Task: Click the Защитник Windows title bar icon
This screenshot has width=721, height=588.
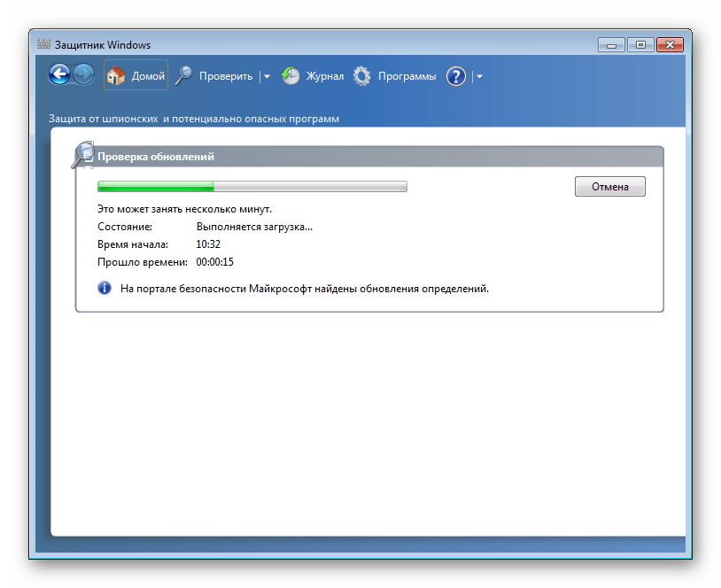Action: click(x=43, y=44)
